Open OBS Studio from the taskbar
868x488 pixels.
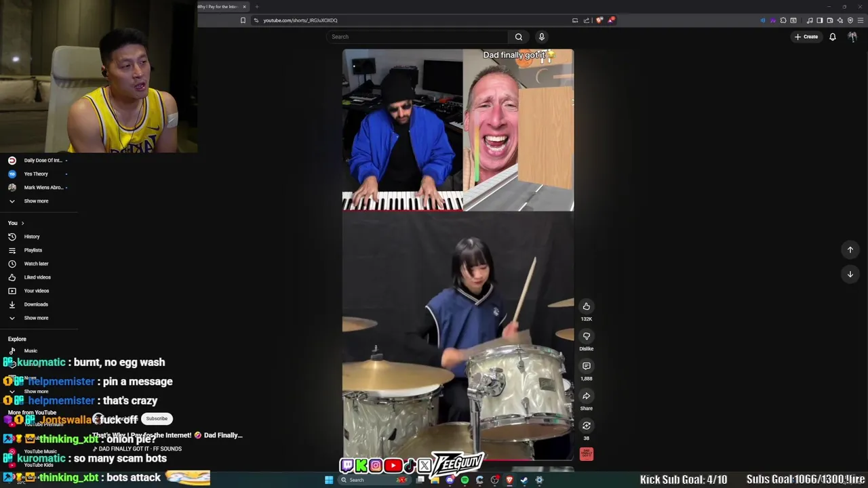(x=494, y=480)
